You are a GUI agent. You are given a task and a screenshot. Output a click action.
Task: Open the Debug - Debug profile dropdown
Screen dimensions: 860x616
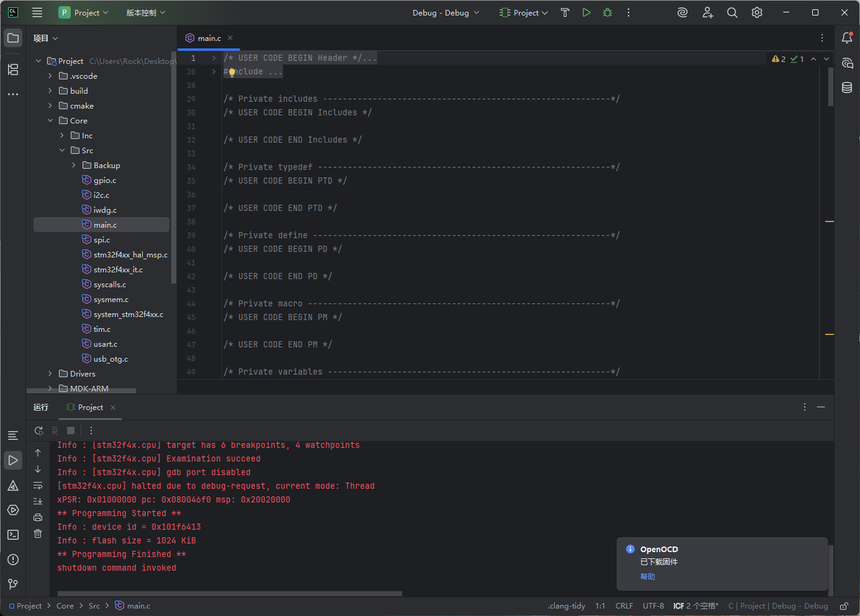(x=446, y=12)
